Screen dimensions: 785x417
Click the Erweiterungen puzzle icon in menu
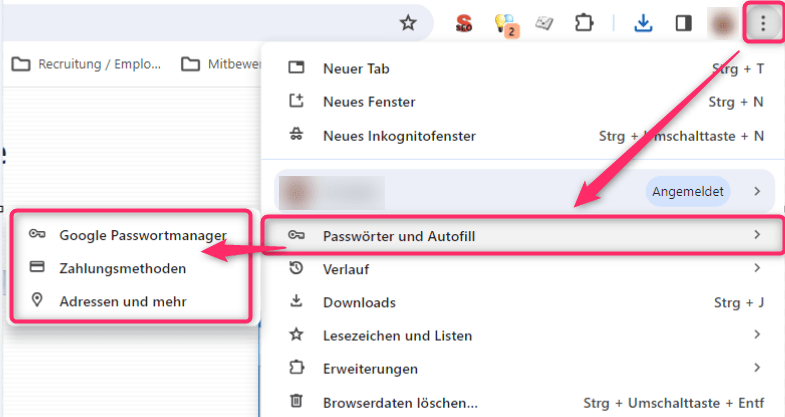tap(296, 368)
